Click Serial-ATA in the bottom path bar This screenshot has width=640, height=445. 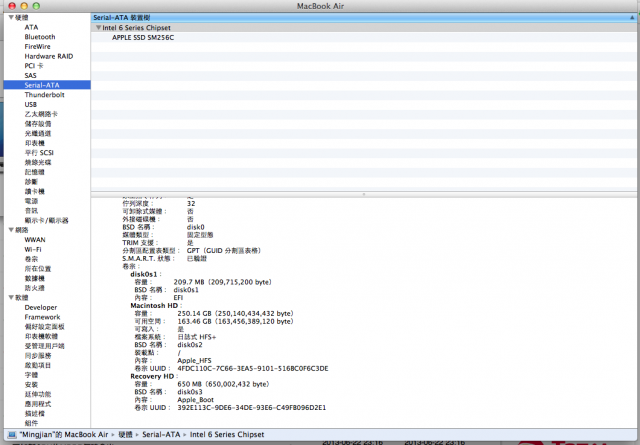tap(161, 435)
